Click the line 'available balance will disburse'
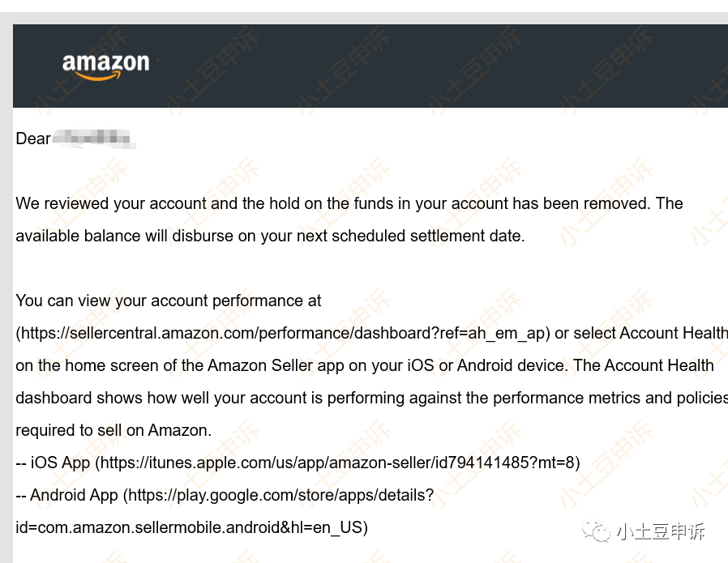Screen dimensions: 728x563 [270, 236]
